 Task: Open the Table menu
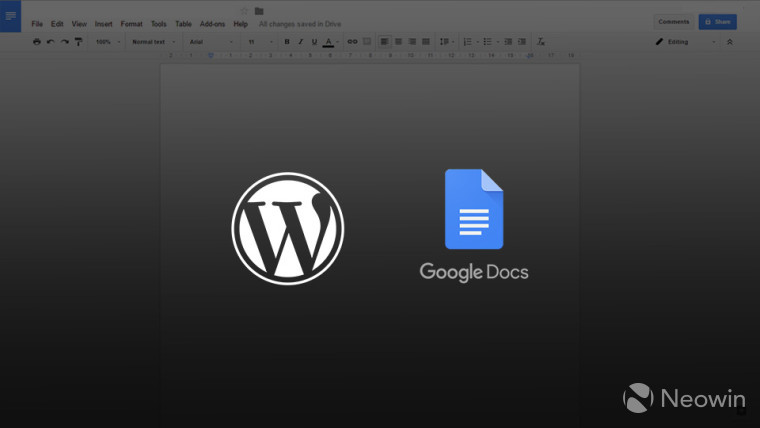point(183,24)
